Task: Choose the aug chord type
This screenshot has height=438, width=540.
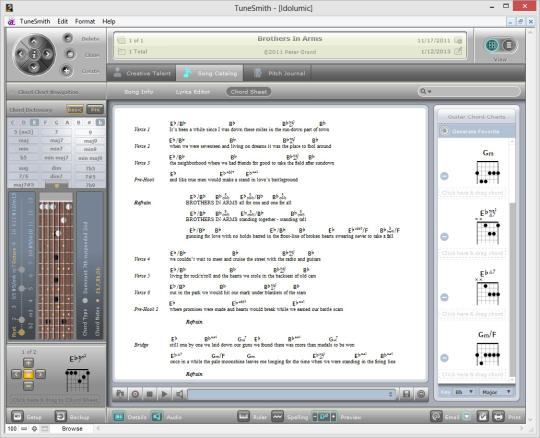Action: point(23,168)
